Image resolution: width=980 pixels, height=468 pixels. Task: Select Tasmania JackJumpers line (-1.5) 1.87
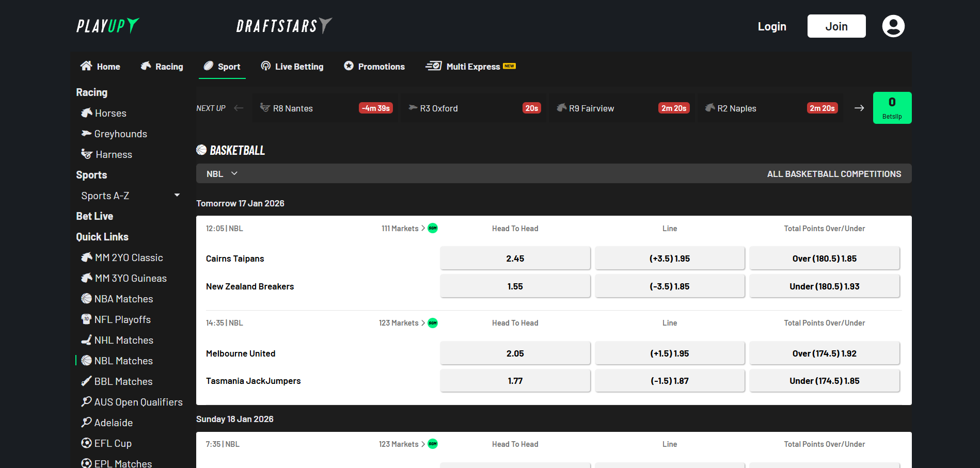(670, 381)
